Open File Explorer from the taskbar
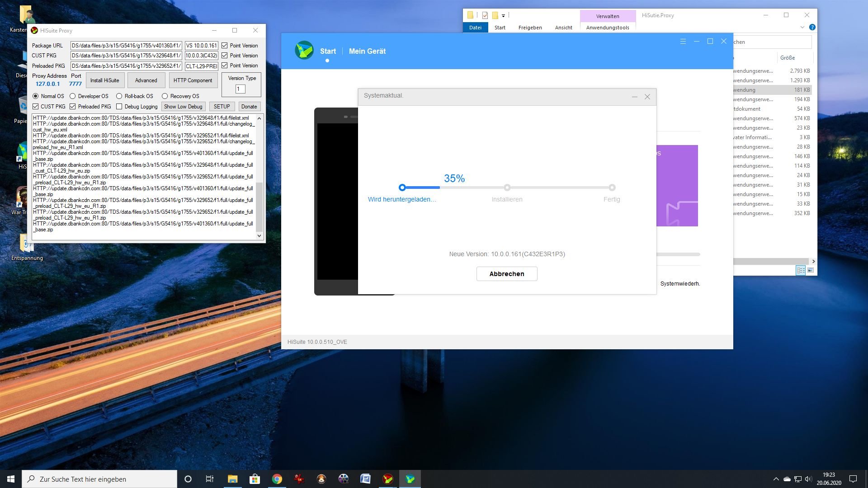Image resolution: width=868 pixels, height=488 pixels. [232, 479]
